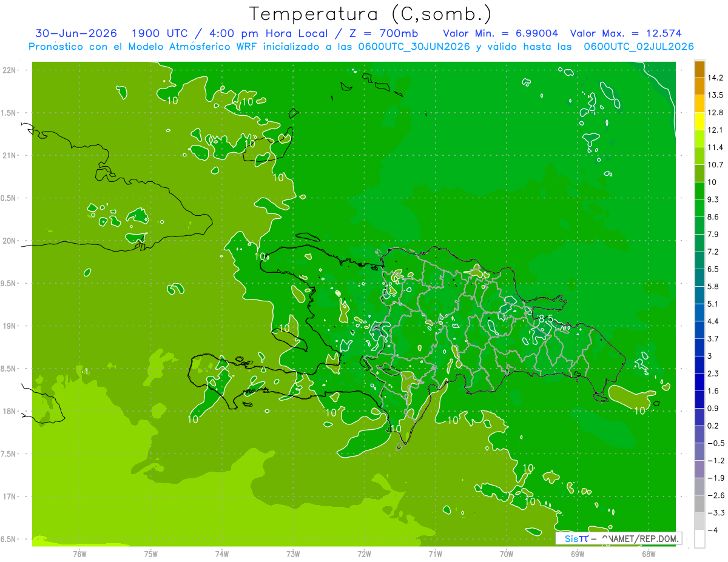Click the "2.3" colorbar value

pyautogui.click(x=714, y=374)
